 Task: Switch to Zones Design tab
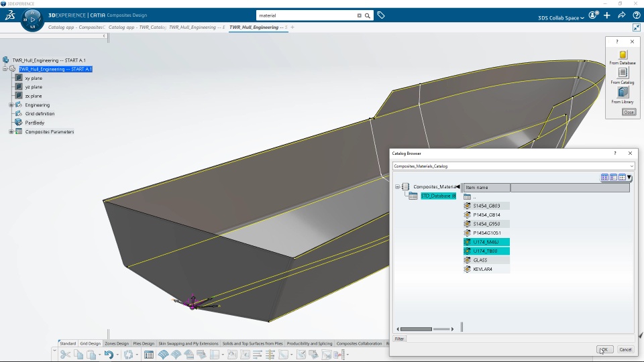117,343
